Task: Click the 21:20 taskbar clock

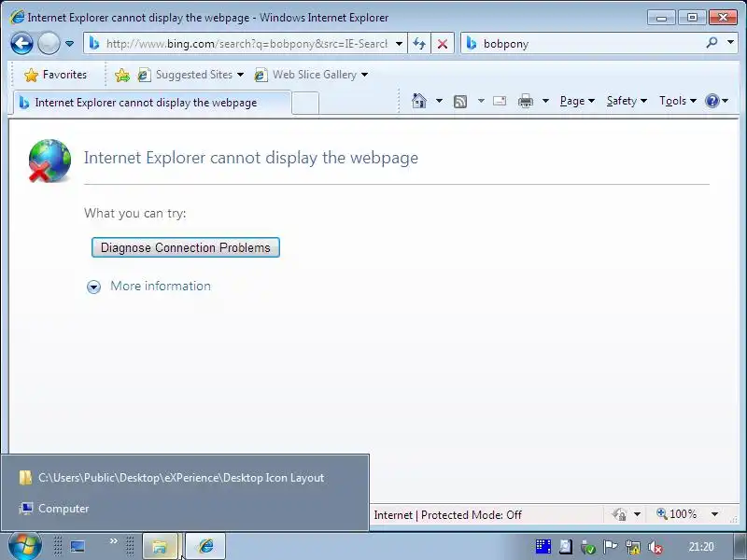Action: point(701,547)
